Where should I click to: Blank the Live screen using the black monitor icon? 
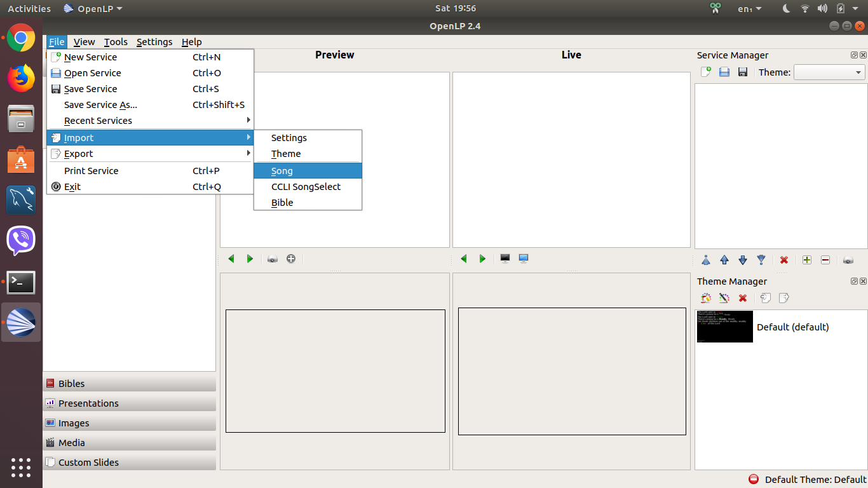click(505, 259)
